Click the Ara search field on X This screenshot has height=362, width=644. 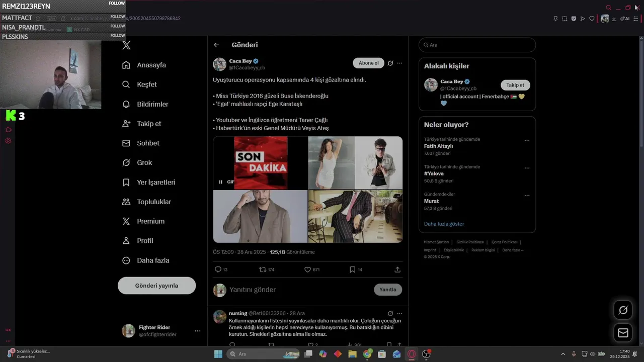pyautogui.click(x=477, y=45)
